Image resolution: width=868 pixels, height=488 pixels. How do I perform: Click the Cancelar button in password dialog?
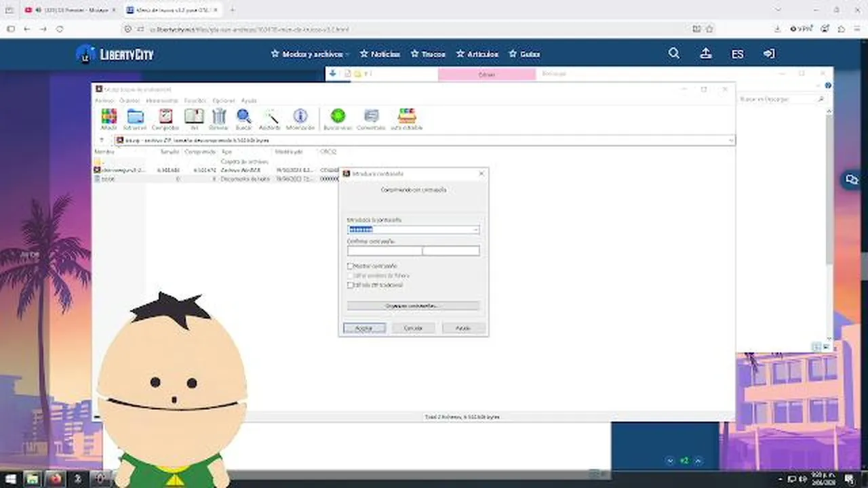tap(414, 328)
